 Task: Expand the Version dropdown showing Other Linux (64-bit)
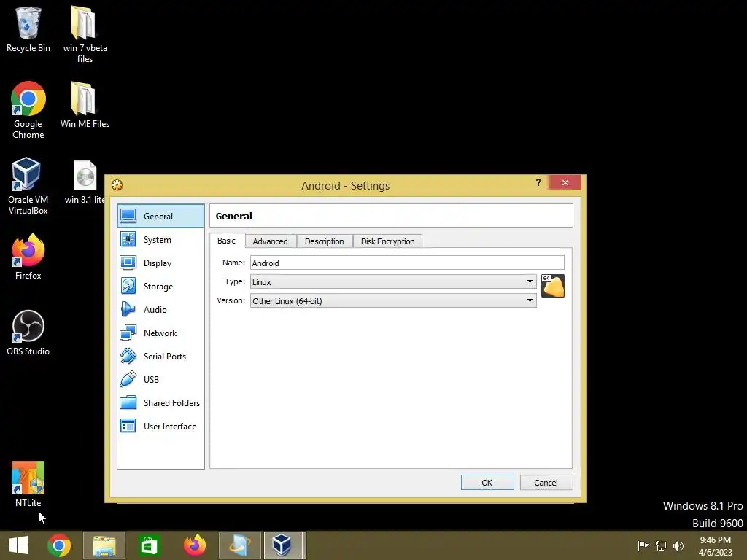pos(393,300)
